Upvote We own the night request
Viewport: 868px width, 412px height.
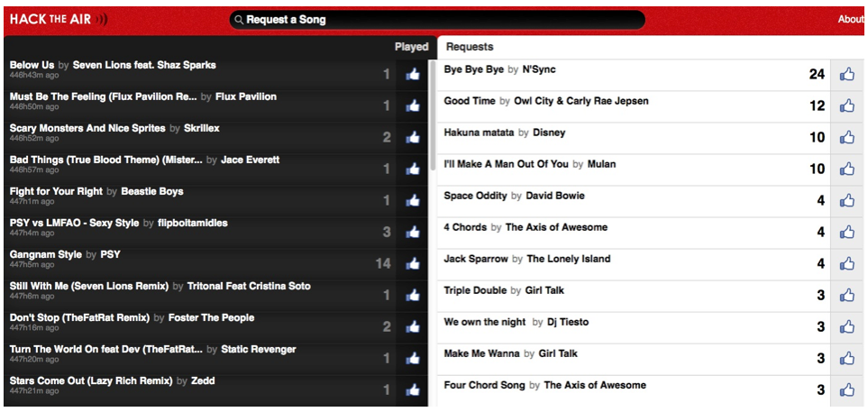[x=847, y=326]
